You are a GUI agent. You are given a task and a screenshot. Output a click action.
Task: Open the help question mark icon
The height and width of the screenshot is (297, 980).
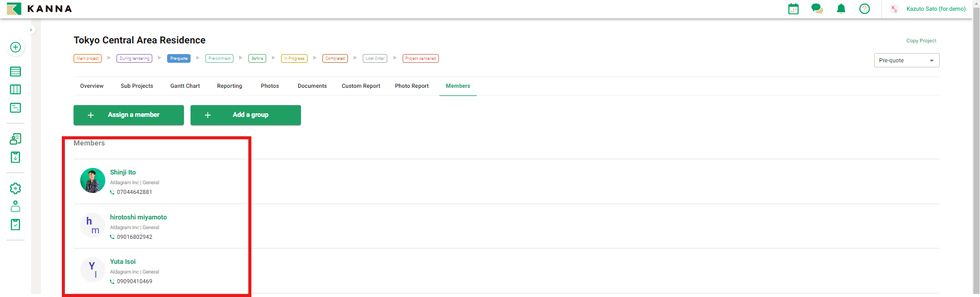pos(865,9)
